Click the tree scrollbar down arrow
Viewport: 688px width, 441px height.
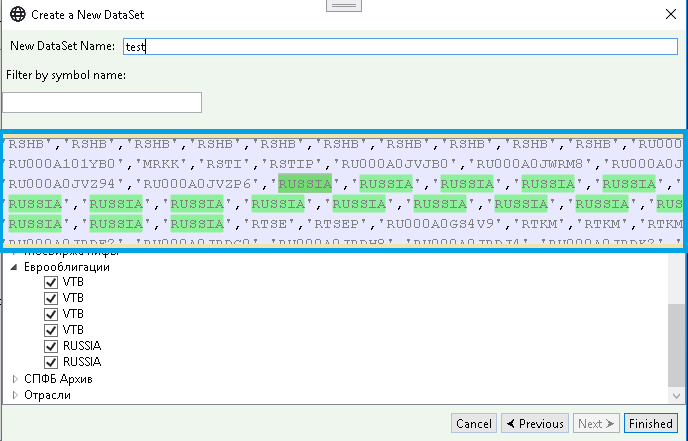tap(676, 396)
